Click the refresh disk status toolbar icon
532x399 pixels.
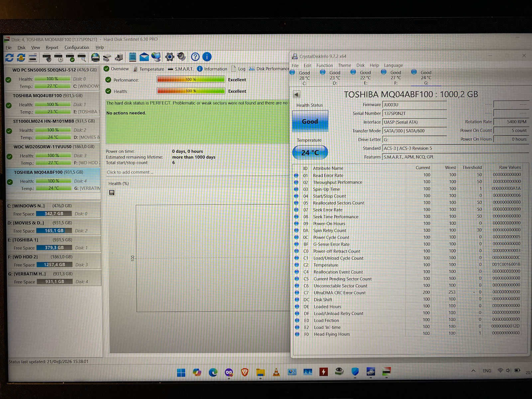coord(9,58)
